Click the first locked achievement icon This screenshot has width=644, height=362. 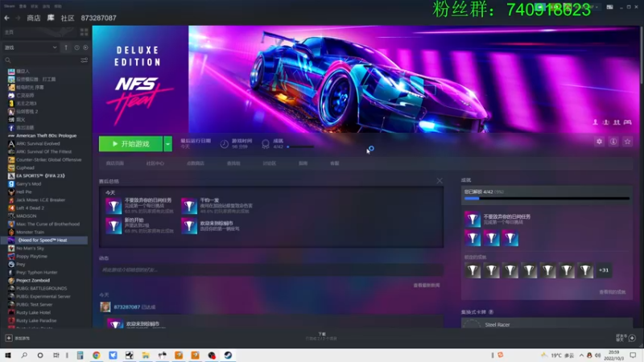tap(473, 270)
